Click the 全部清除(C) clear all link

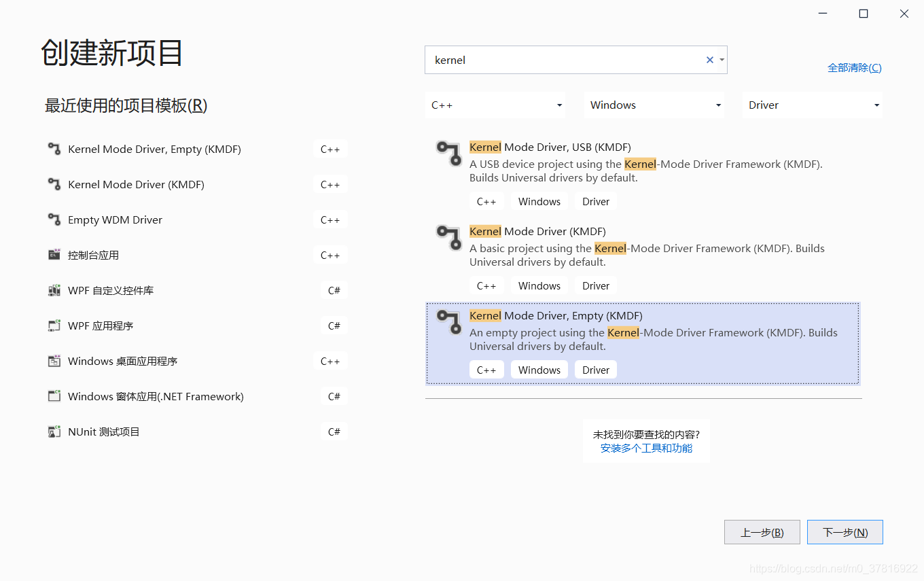[855, 67]
